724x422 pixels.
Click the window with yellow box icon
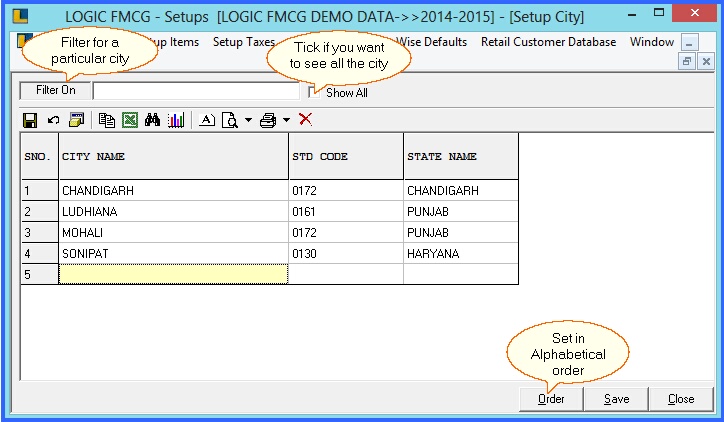click(76, 120)
